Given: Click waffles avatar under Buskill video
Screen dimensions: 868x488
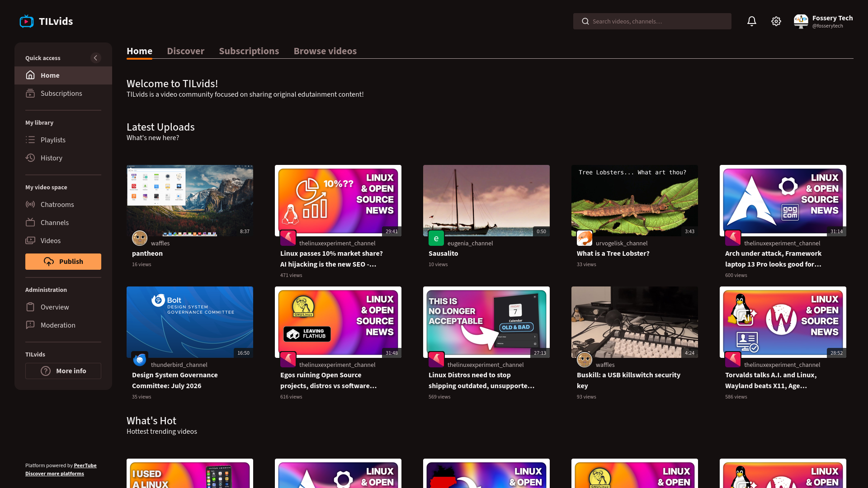Looking at the screenshot, I should (585, 360).
